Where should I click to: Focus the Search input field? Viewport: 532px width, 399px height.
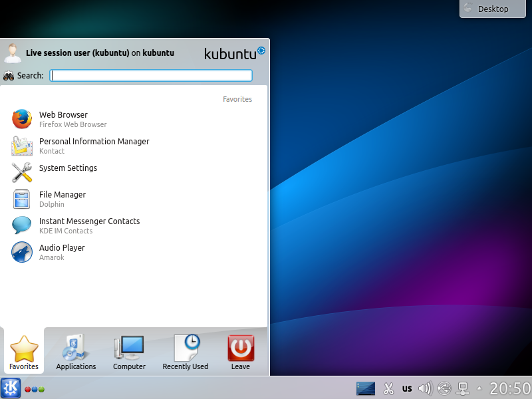coord(151,75)
